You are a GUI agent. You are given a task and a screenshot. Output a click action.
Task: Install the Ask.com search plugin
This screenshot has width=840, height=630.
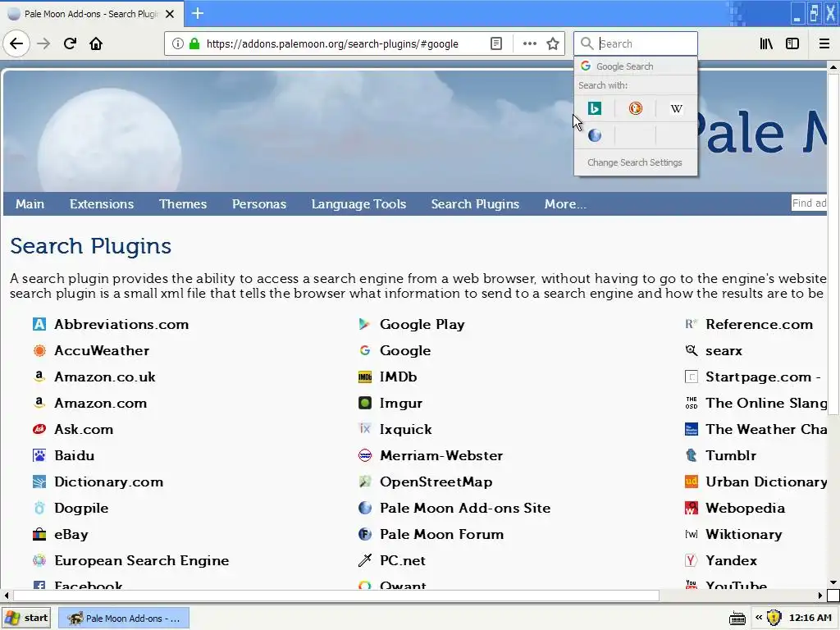[84, 429]
